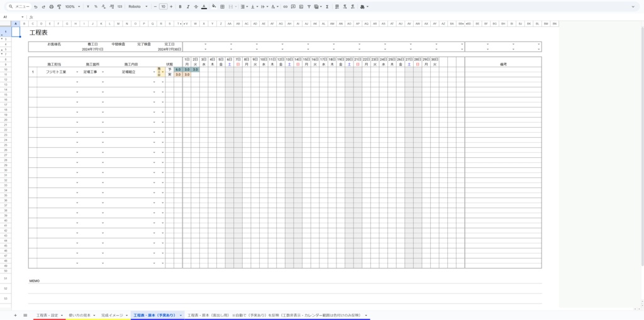Select the paint format tool
The width and height of the screenshot is (644, 320).
(x=58, y=6)
